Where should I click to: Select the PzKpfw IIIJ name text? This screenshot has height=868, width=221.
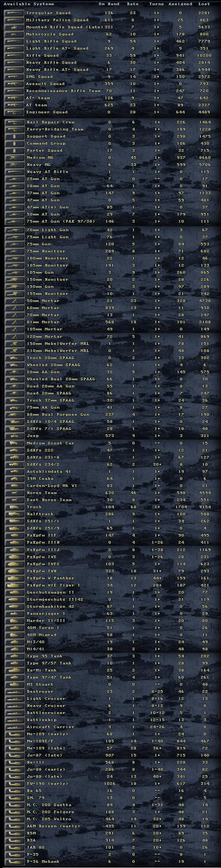click(x=43, y=550)
